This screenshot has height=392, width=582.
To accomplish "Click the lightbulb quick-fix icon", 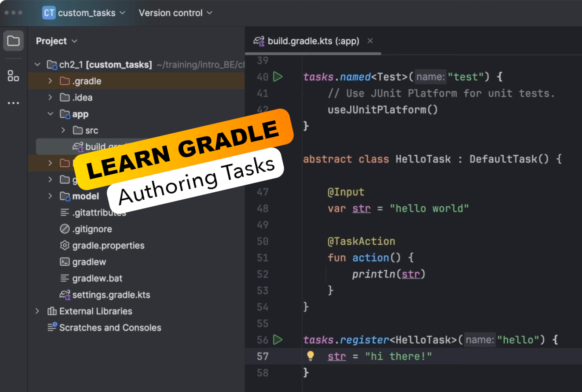I will (310, 356).
